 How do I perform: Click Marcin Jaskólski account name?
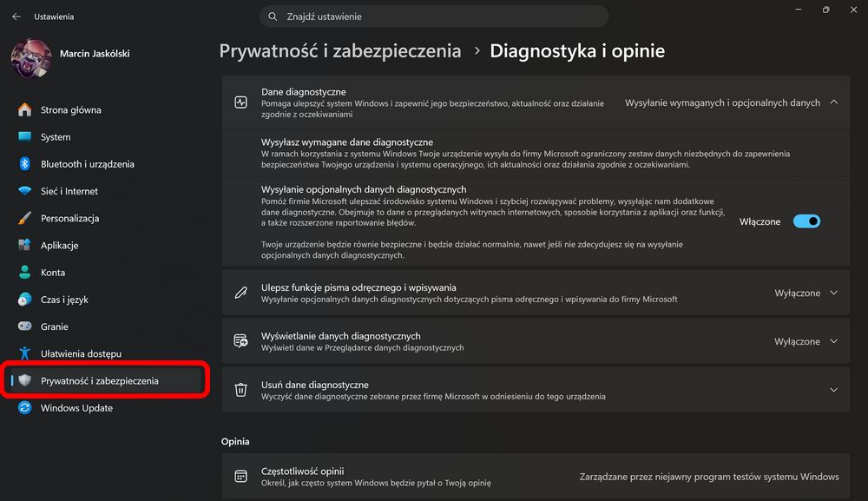(95, 54)
